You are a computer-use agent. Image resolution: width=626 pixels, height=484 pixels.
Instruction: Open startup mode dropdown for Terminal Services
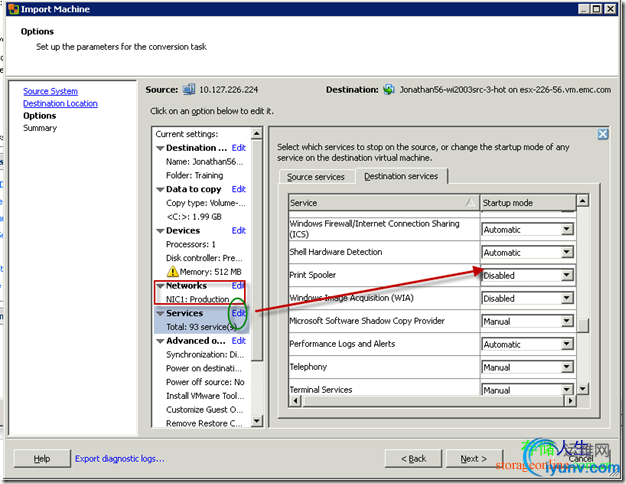pyautogui.click(x=567, y=389)
